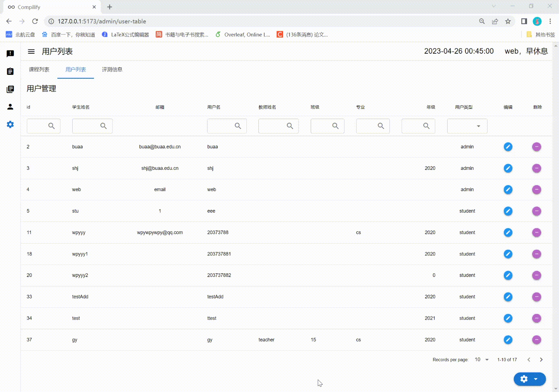
Task: Select 用户列表 tab
Action: pos(76,69)
